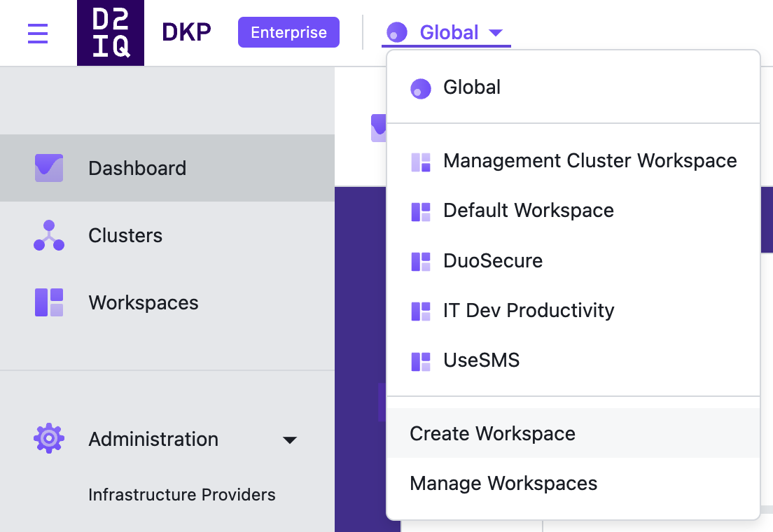Viewport: 773px width, 532px height.
Task: Click the Enterprise badge
Action: 288,32
